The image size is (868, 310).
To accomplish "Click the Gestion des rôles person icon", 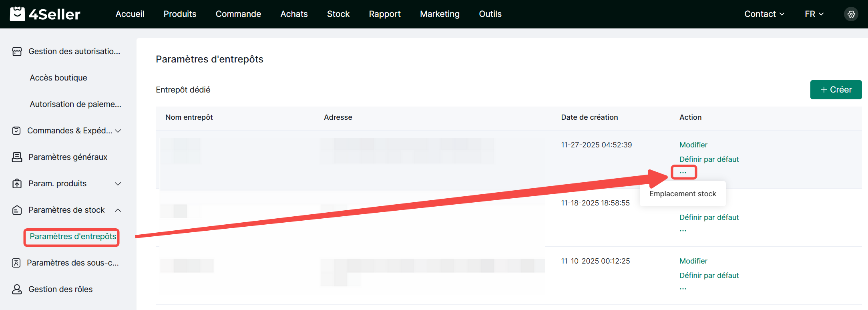I will click(x=17, y=289).
